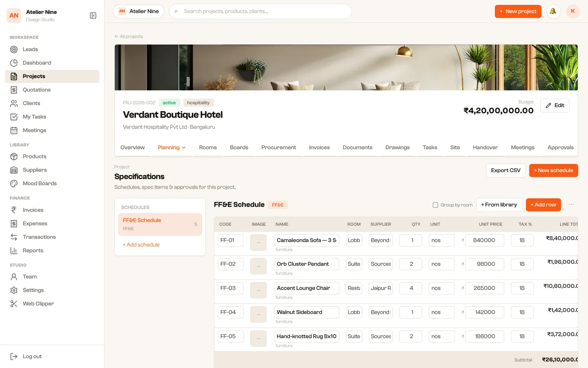The image size is (588, 368).
Task: Edit quantity field for Accent Lounge Chair
Action: tap(411, 288)
